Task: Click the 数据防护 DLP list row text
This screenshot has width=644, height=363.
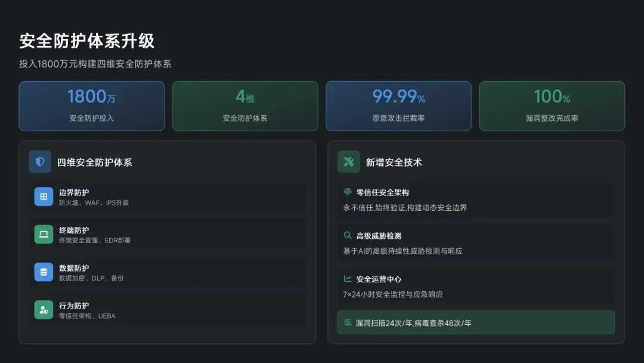Action: [91, 273]
